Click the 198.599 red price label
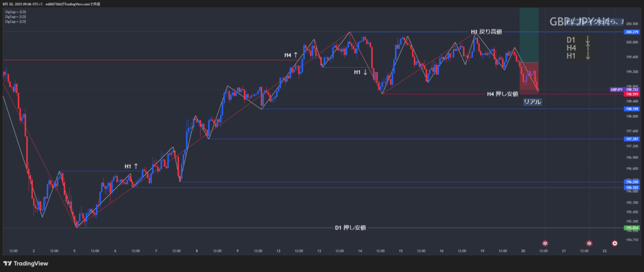This screenshot has height=272, width=644. pos(631,94)
